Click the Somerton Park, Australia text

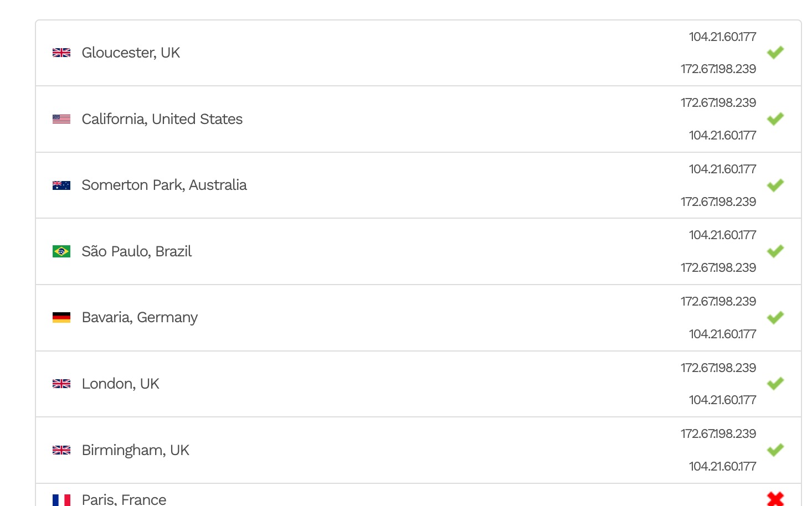(x=164, y=185)
